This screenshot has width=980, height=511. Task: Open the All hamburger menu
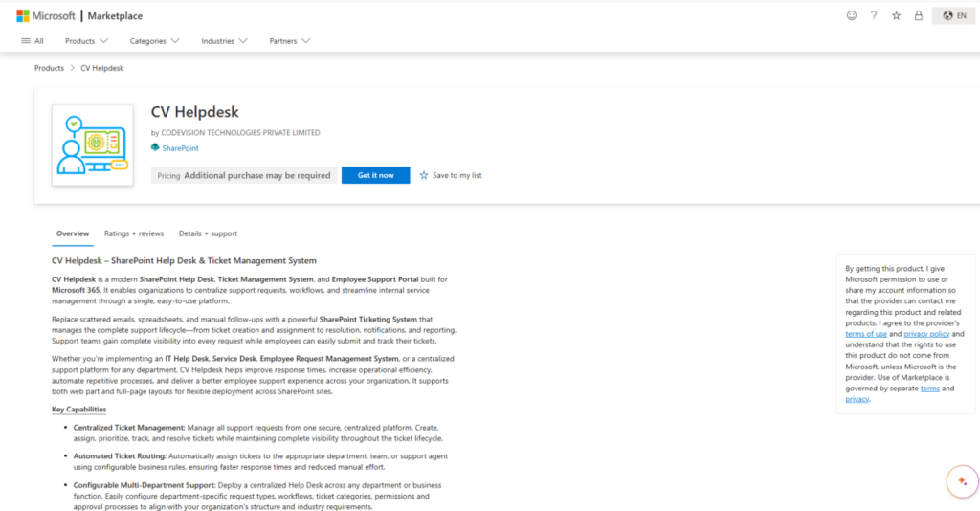[x=33, y=40]
